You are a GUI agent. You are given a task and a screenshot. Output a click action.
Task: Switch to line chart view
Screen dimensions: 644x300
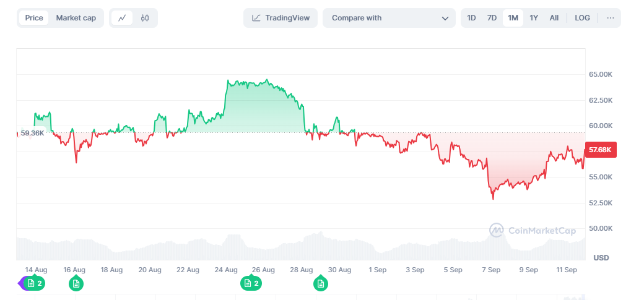pos(122,18)
